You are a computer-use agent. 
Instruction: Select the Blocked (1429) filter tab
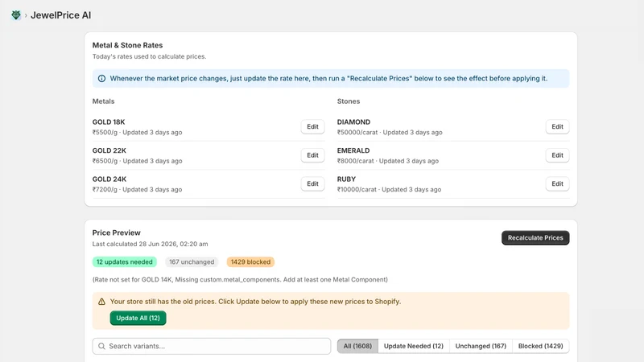[540, 346]
